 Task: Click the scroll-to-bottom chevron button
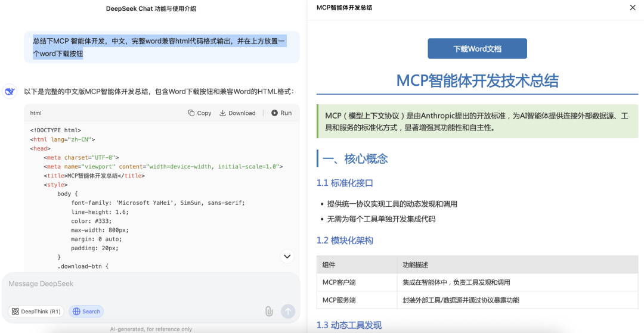tap(287, 256)
